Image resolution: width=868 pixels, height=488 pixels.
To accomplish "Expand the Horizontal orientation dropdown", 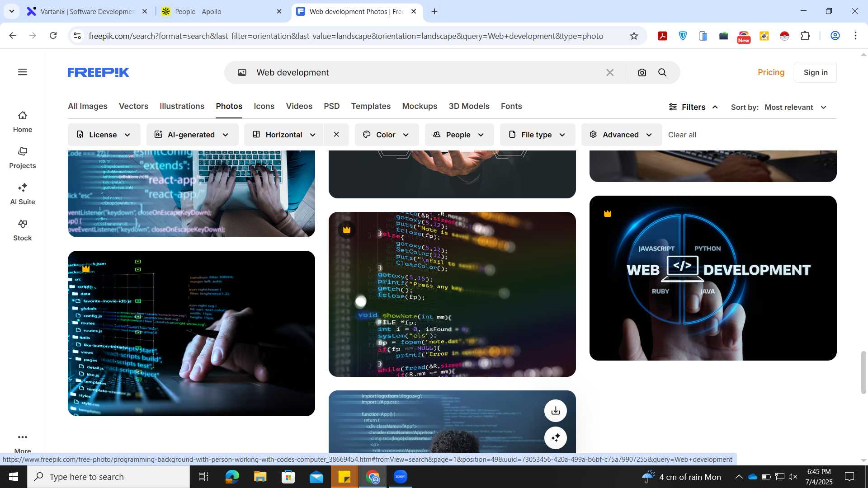I will pos(284,134).
